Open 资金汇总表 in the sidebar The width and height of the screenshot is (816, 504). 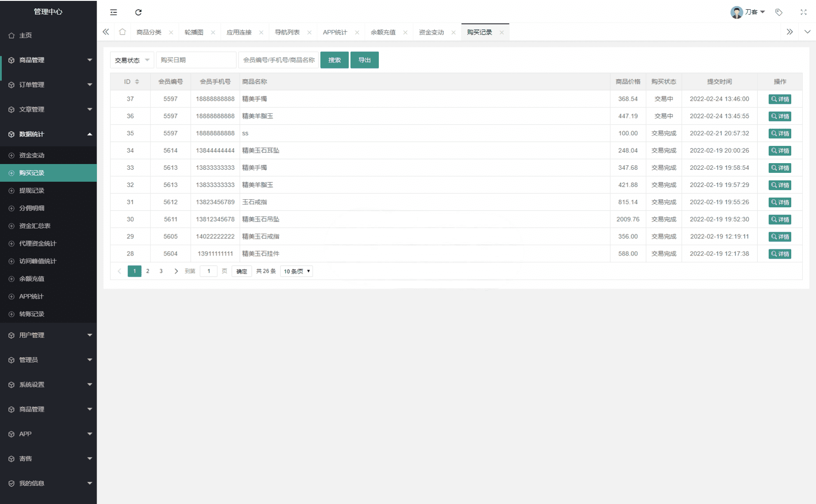pos(48,226)
